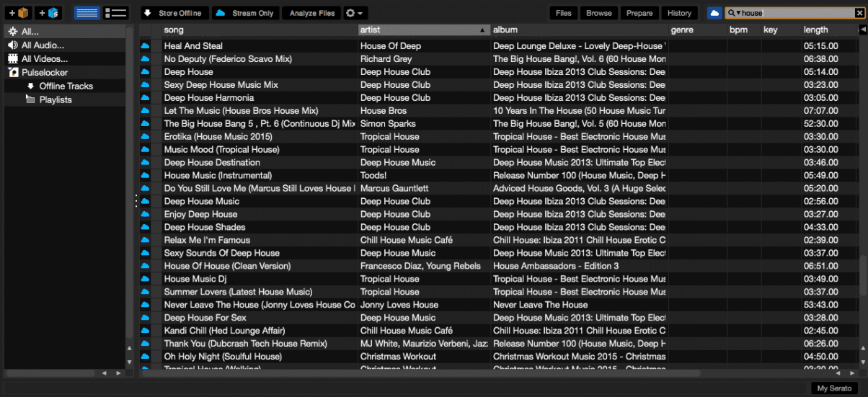Click cloud icon for 'Deep House Destination'
This screenshot has width=868, height=397.
coord(145,163)
